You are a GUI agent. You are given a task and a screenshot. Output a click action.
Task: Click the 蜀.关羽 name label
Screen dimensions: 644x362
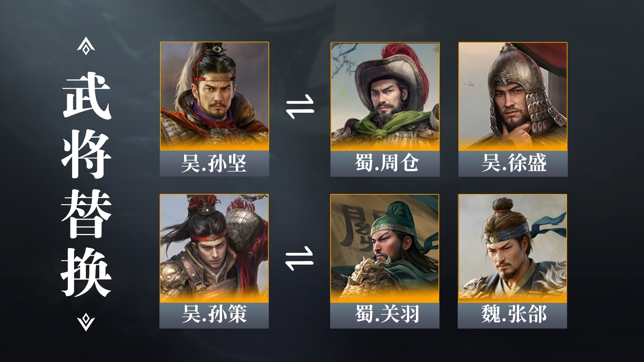[385, 315]
